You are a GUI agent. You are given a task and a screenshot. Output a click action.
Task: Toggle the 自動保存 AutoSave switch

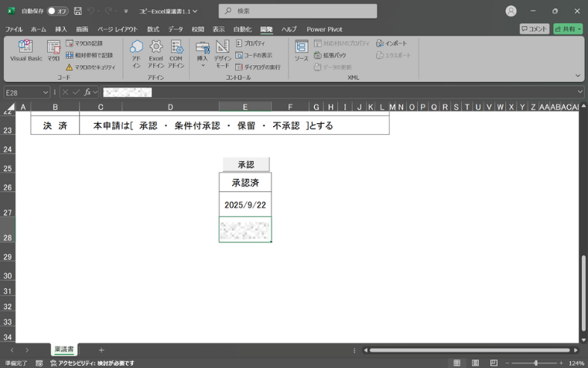(56, 12)
